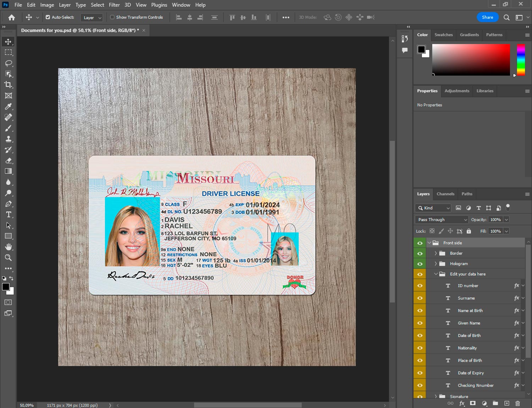532x408 pixels.
Task: Select the Crop tool
Action: pyautogui.click(x=9, y=85)
